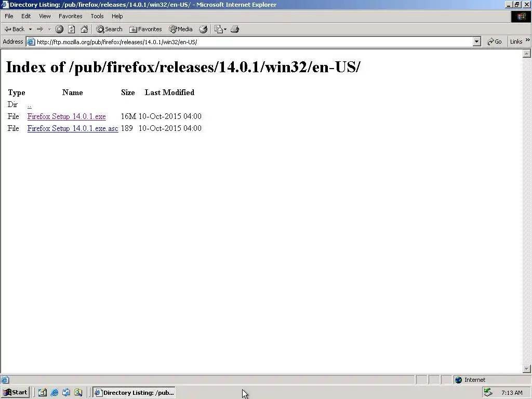Click the 7:13 AM clock
This screenshot has height=399, width=532.
coord(512,393)
